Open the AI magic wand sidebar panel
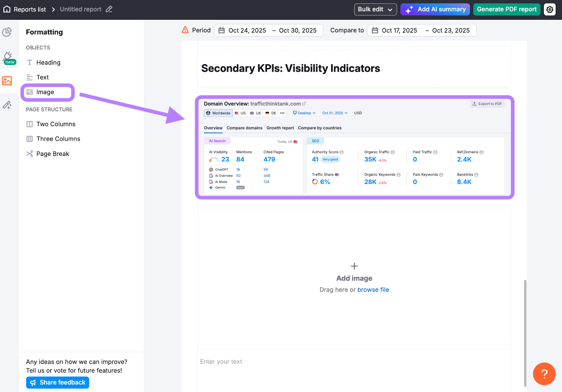 [x=7, y=105]
